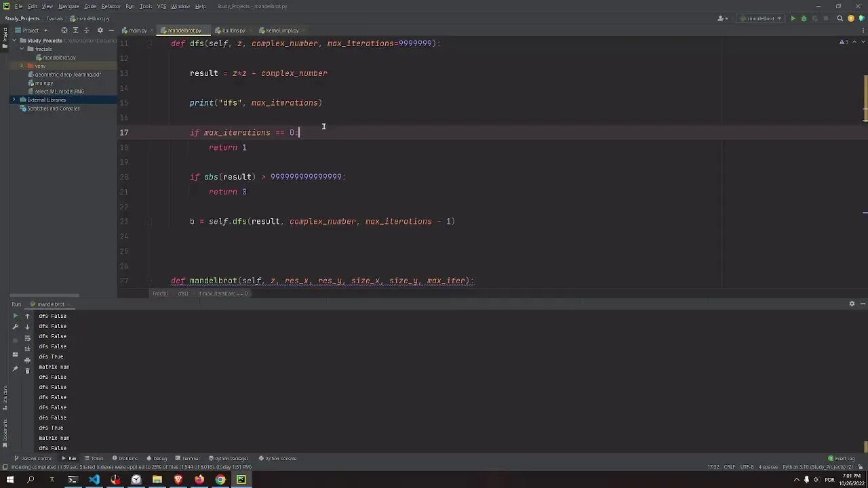Expand External Libraries node
The height and width of the screenshot is (488, 868).
tap(14, 100)
